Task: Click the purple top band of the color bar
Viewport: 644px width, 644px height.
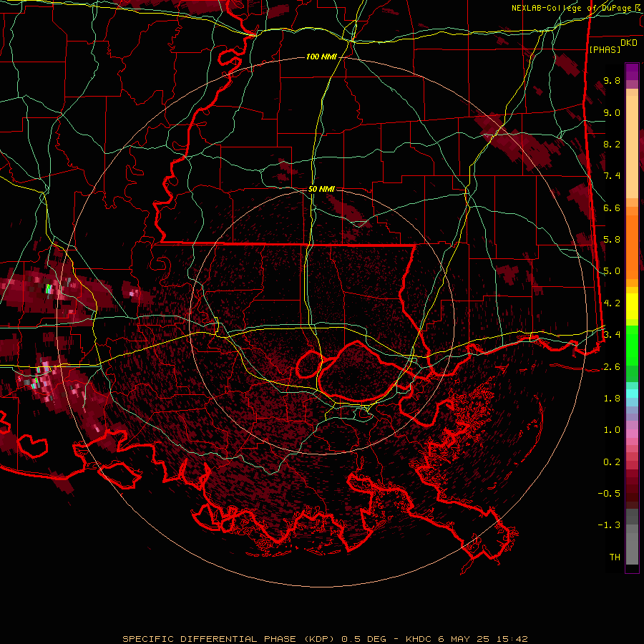Action: [632, 72]
